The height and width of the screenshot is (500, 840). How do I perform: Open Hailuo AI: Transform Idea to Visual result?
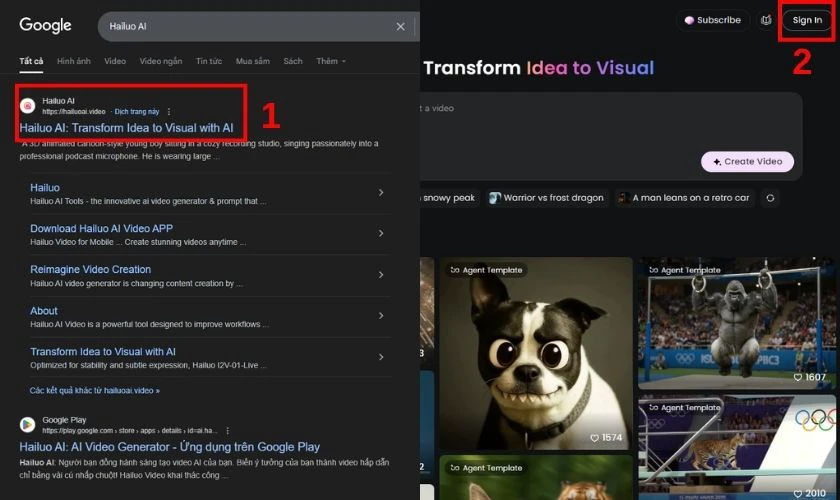point(126,128)
